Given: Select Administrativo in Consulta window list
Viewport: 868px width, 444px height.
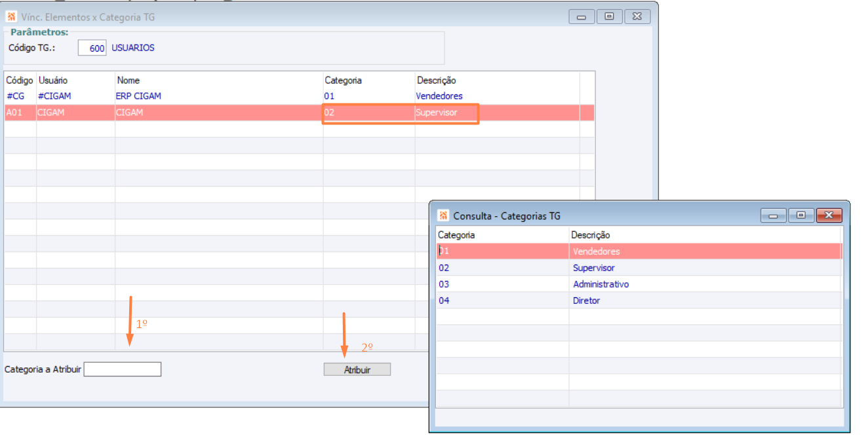Looking at the screenshot, I should (x=601, y=284).
